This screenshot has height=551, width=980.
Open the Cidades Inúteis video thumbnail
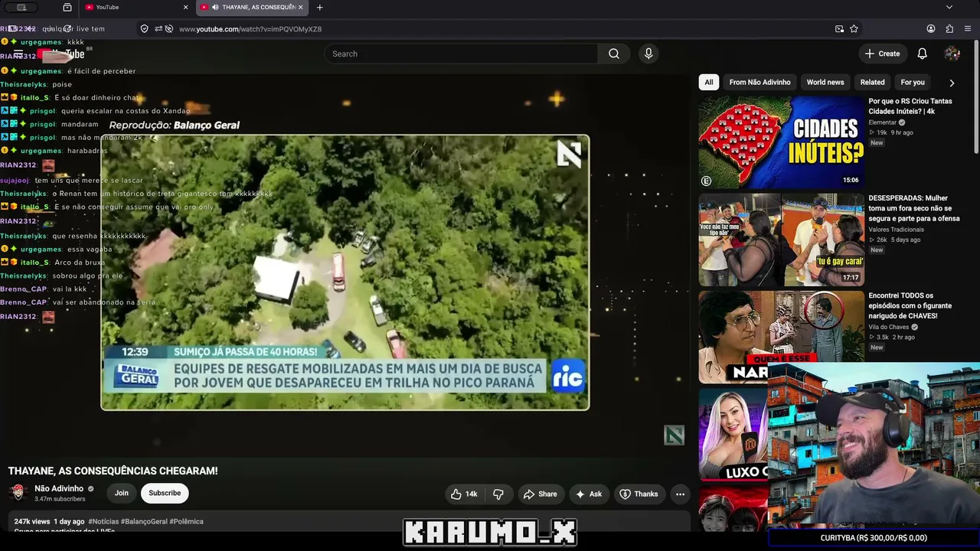pos(781,142)
